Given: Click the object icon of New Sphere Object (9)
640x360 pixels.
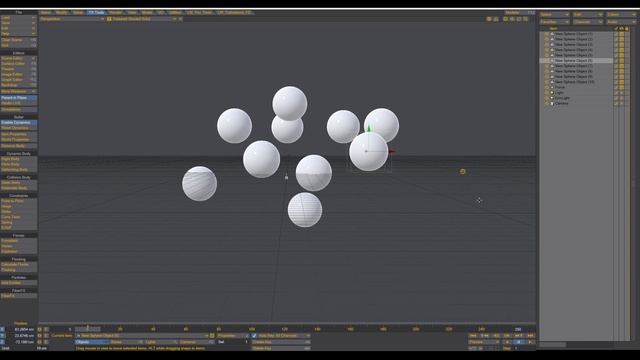Looking at the screenshot, I should tap(552, 76).
